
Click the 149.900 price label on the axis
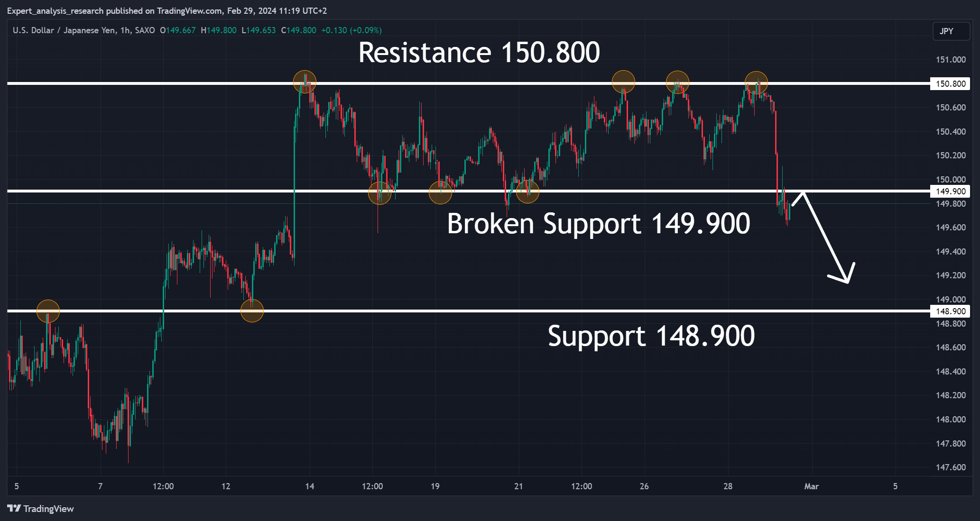950,192
